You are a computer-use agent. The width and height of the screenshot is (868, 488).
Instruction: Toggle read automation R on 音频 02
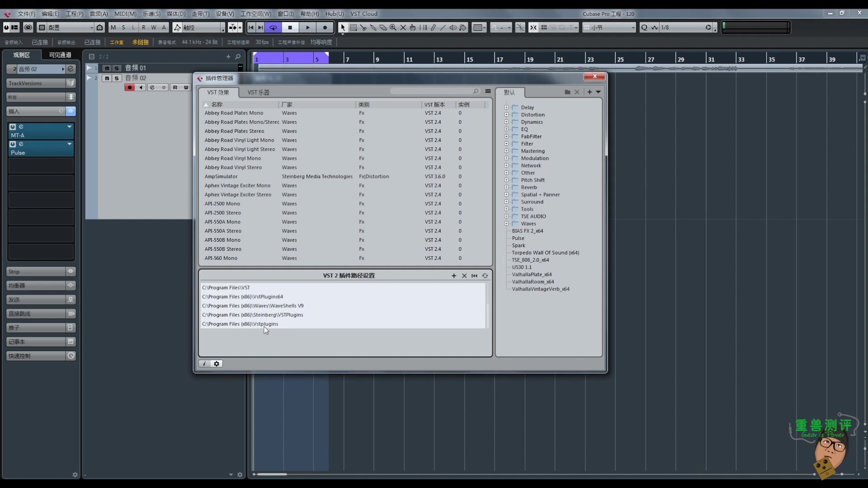click(175, 88)
